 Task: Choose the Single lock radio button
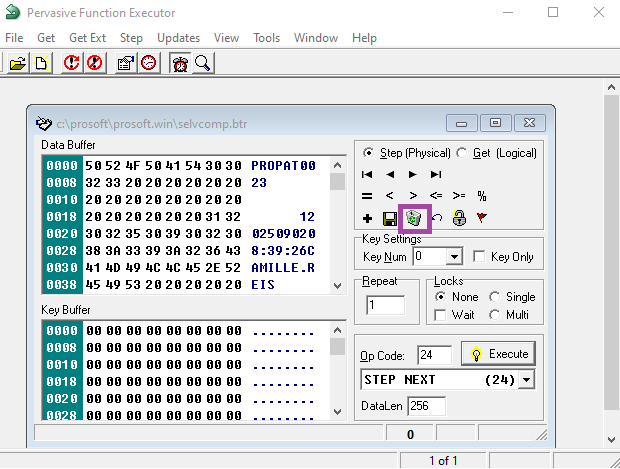click(495, 297)
